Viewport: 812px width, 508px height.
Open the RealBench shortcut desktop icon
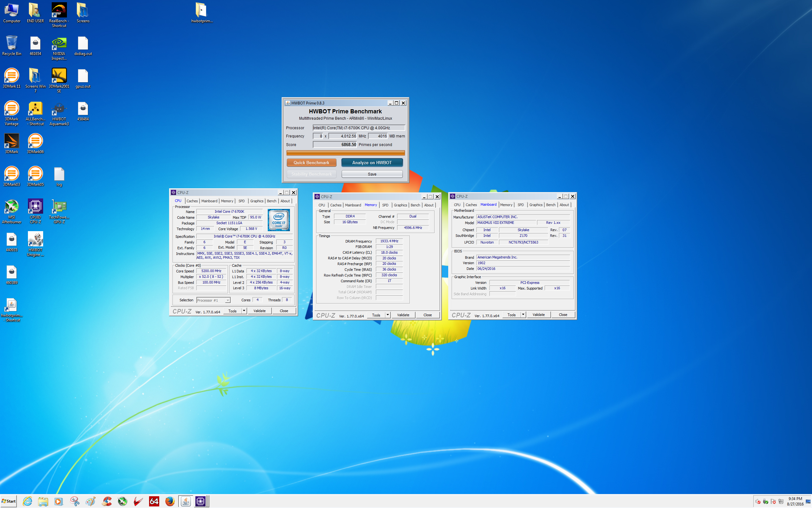click(59, 15)
